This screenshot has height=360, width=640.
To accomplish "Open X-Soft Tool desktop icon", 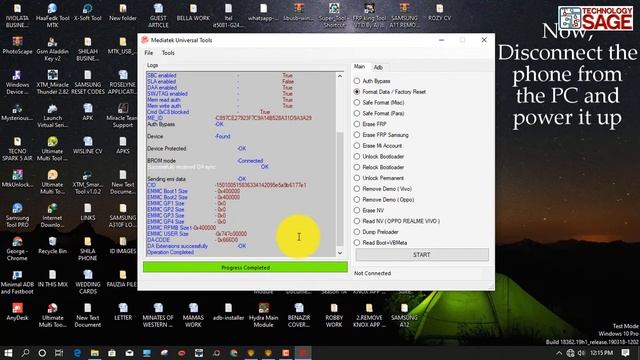I will tap(87, 12).
